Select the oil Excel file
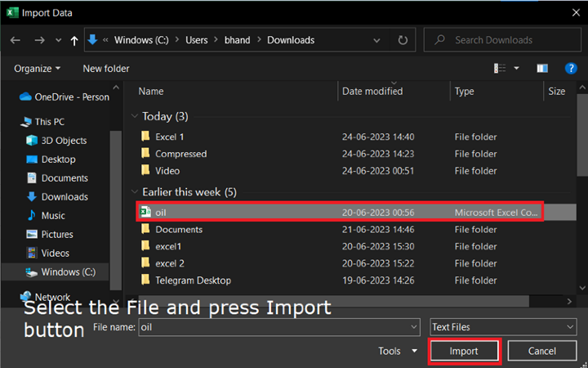This screenshot has width=588, height=368. point(161,212)
